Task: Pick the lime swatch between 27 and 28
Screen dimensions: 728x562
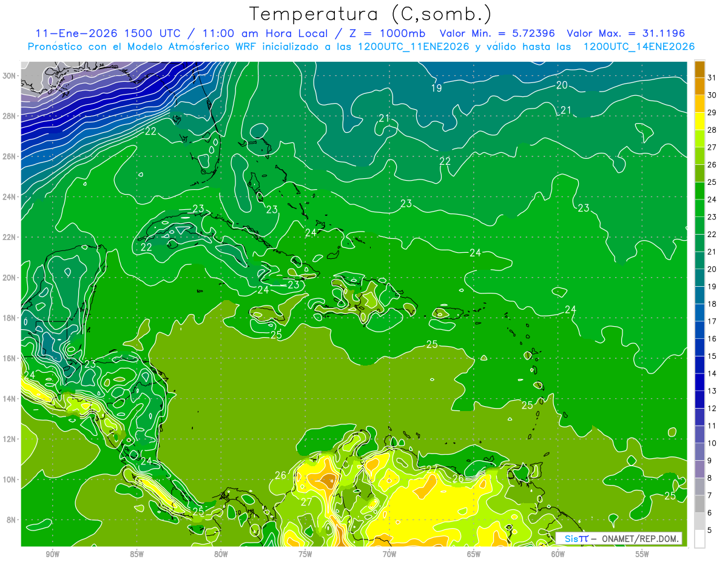Action: point(699,138)
